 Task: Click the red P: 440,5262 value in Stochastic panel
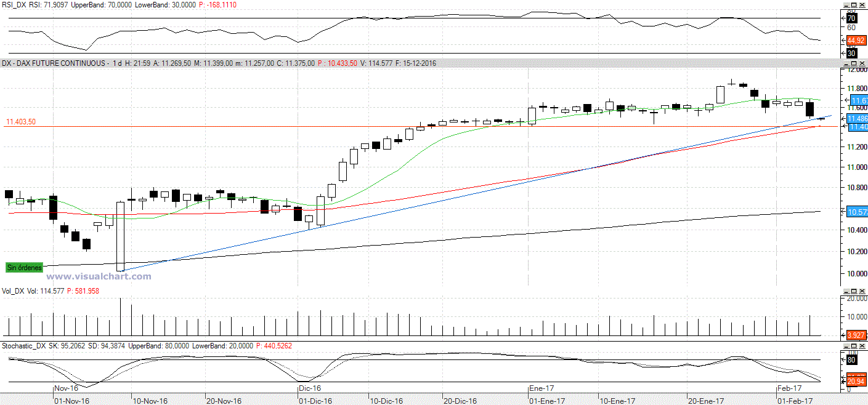click(x=274, y=346)
